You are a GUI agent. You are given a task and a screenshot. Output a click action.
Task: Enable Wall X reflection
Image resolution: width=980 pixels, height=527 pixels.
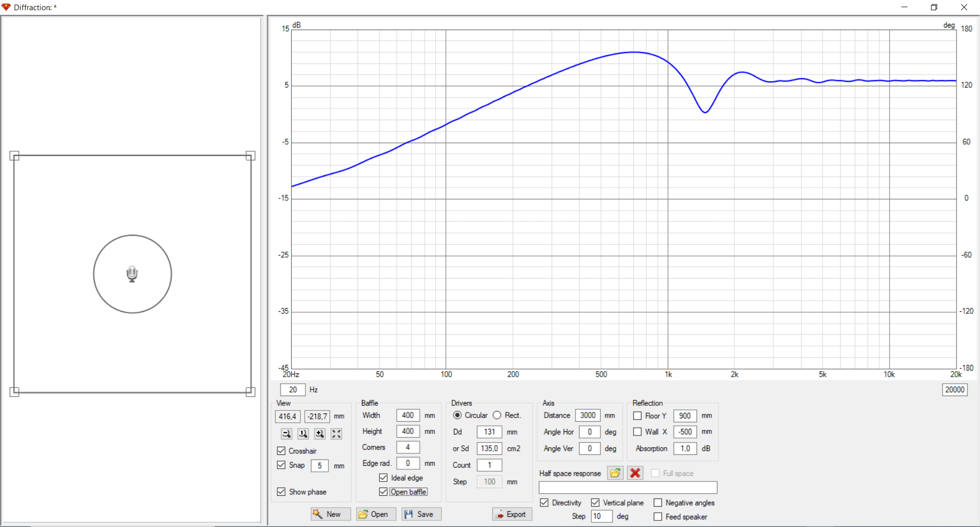coord(637,432)
